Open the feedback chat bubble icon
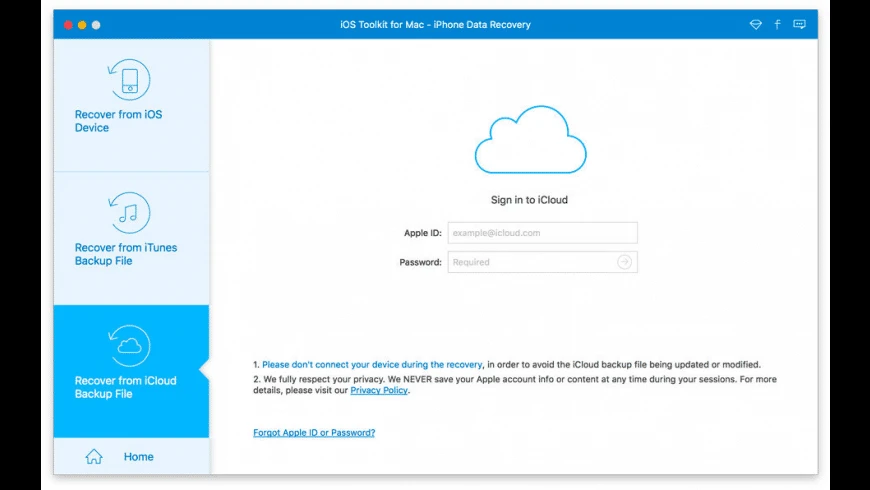Viewport: 870px width, 490px height. click(x=799, y=24)
